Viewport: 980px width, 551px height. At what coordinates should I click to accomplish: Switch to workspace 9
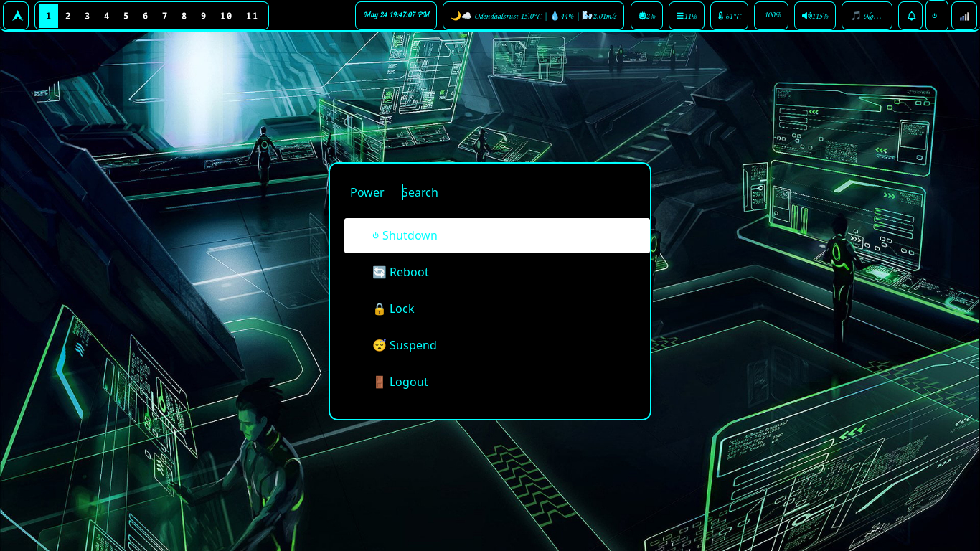204,16
